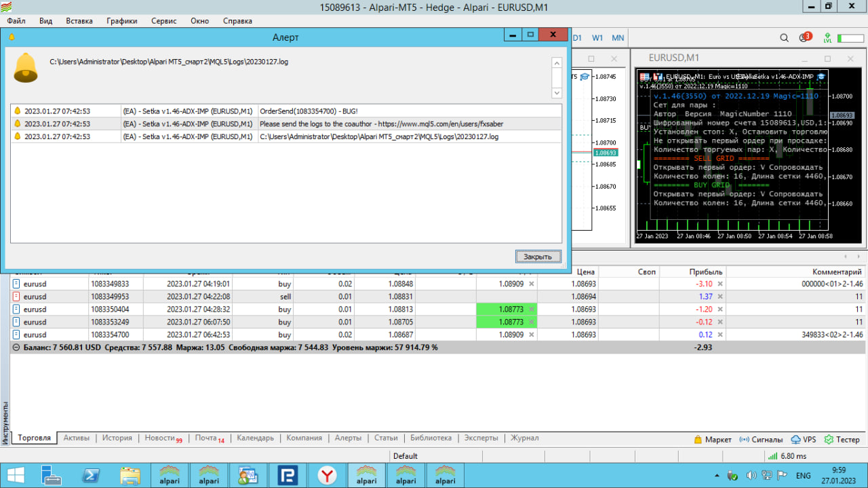
Task: Open the Эксперты tab
Action: coord(481,438)
